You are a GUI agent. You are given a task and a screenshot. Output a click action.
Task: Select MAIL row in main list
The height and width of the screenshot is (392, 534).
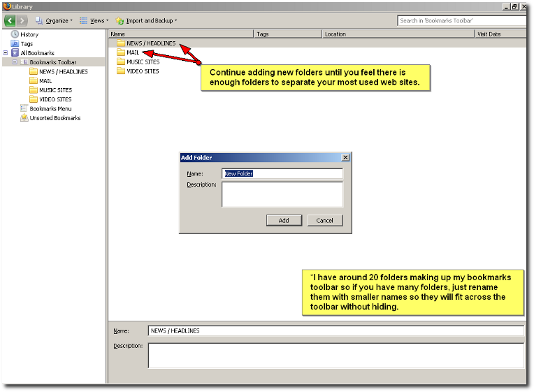point(317,52)
